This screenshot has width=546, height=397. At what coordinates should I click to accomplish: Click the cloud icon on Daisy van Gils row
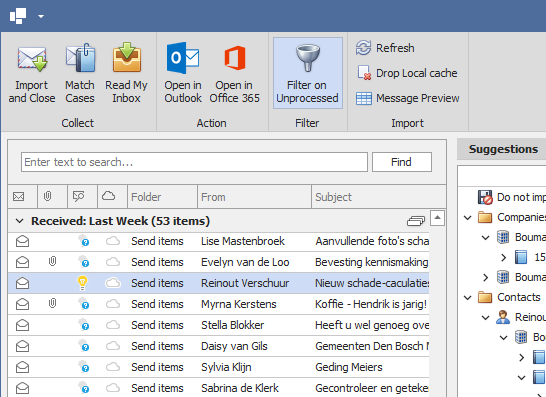point(113,346)
